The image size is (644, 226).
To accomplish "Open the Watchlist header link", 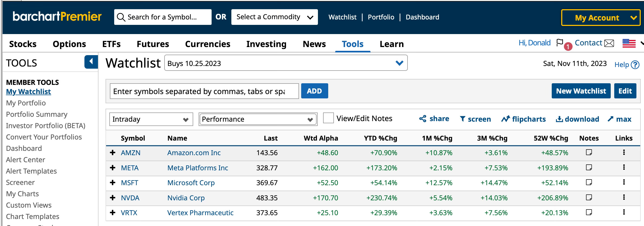I will [x=342, y=17].
